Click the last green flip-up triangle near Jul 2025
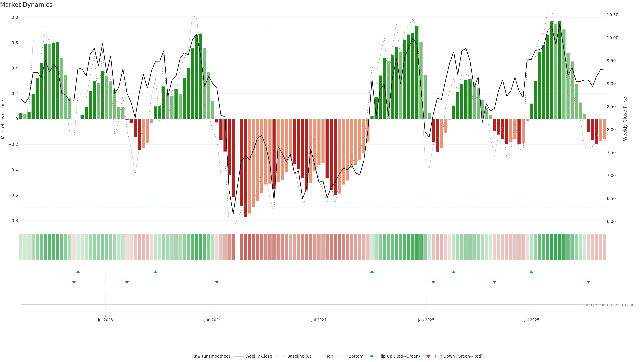The image size is (644, 362). [x=531, y=272]
